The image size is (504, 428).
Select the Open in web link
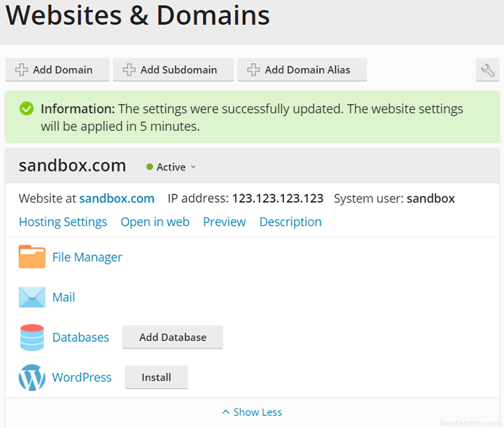155,222
